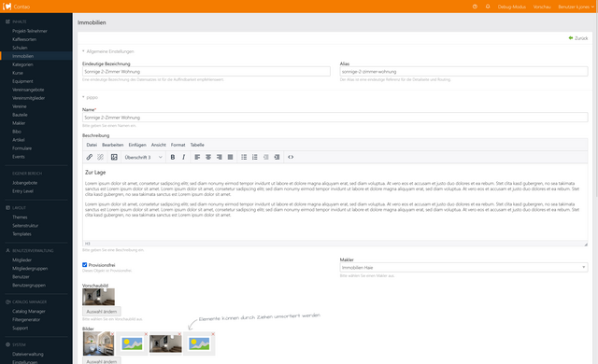This screenshot has height=364, width=598.
Task: Collapse the Benutzerverwaltung sidebar group
Action: click(x=30, y=250)
